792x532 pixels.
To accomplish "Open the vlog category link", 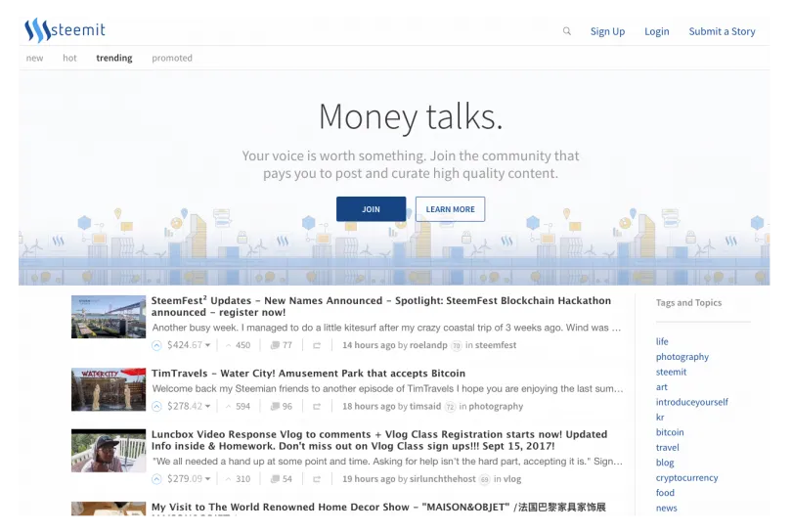I will (x=512, y=479).
